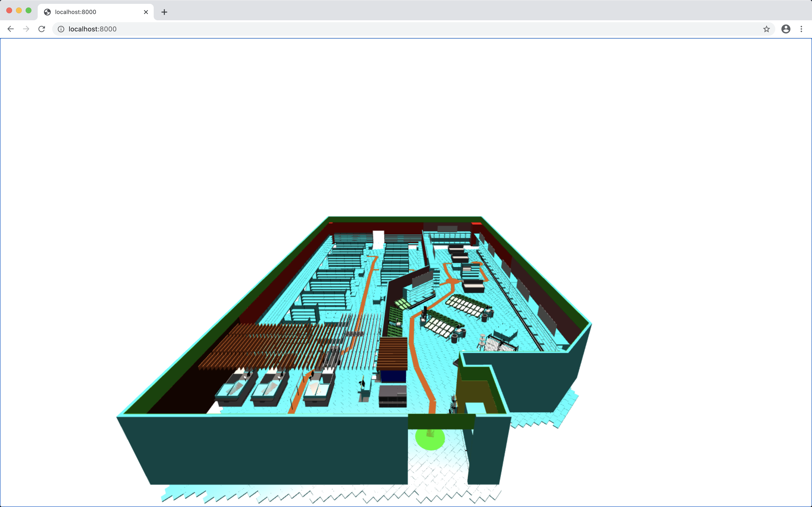
Task: Click the yellow minimize window button
Action: pyautogui.click(x=19, y=10)
